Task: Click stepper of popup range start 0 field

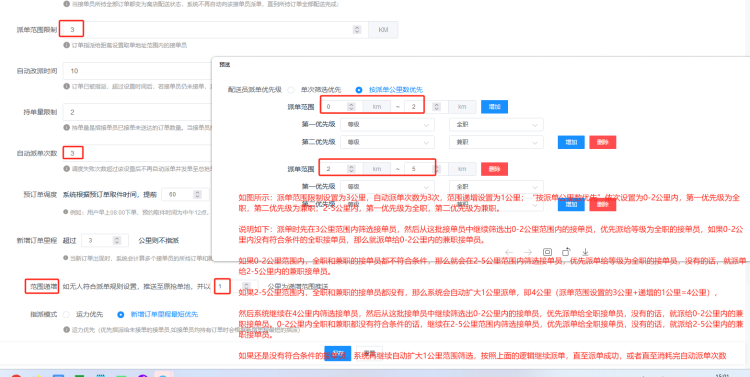Action: point(351,107)
